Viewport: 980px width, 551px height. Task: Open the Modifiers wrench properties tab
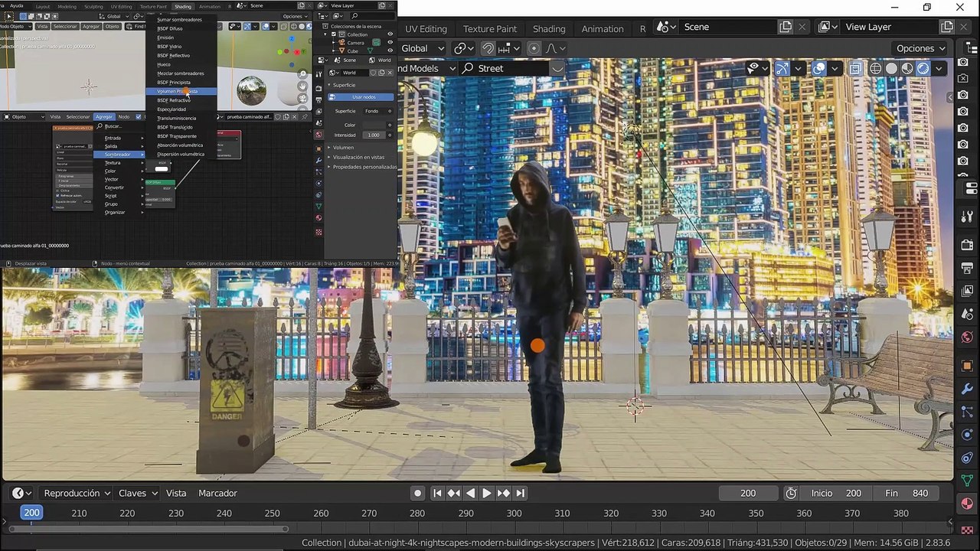point(967,389)
